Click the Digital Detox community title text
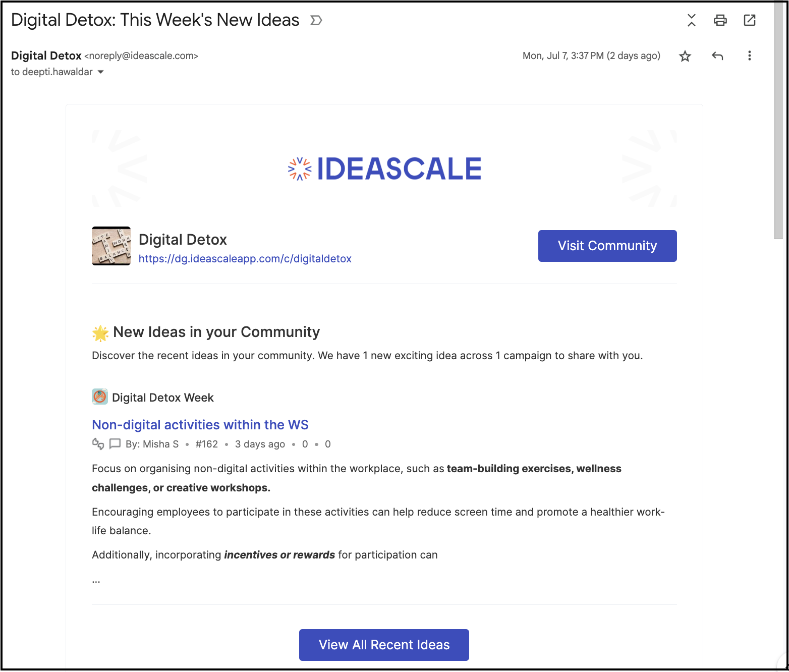The image size is (789, 672). pos(183,240)
